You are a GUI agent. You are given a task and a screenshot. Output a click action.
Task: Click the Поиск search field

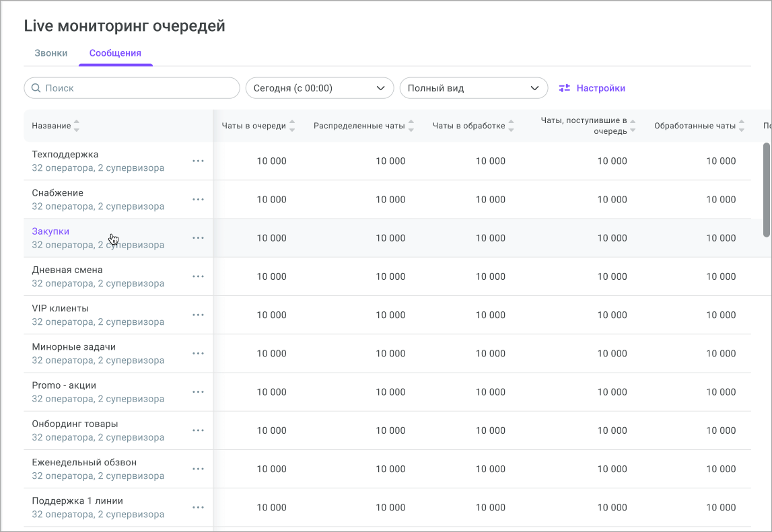point(132,88)
